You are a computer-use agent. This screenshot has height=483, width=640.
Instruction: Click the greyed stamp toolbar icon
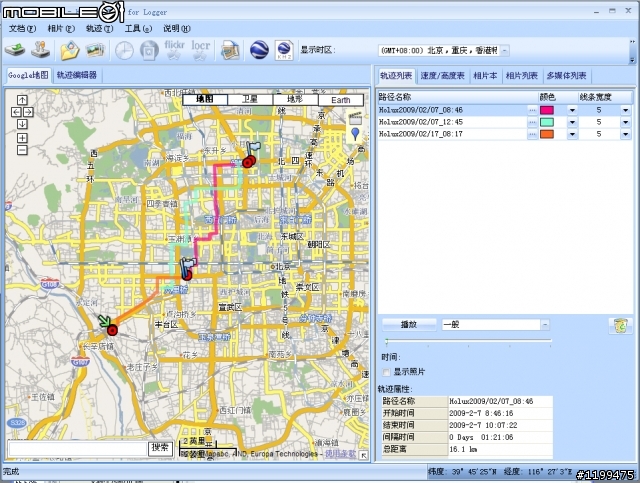tap(149, 51)
